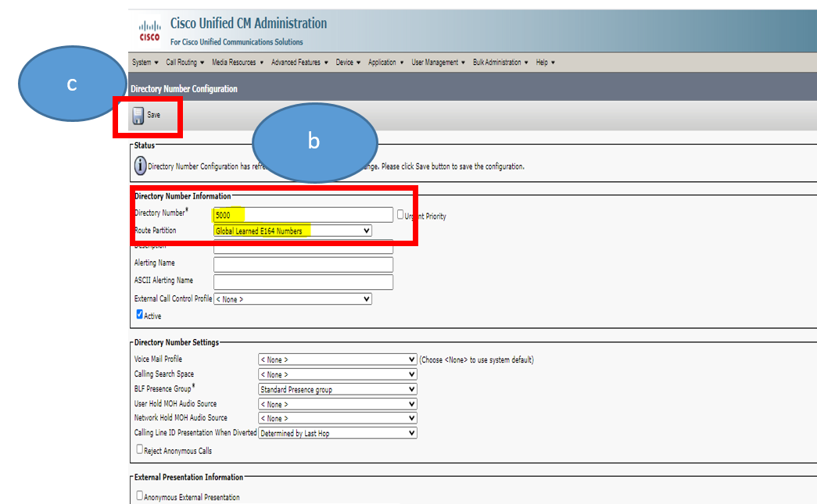Open the Application menu
Viewport: 817px width, 504px height.
pyautogui.click(x=385, y=62)
